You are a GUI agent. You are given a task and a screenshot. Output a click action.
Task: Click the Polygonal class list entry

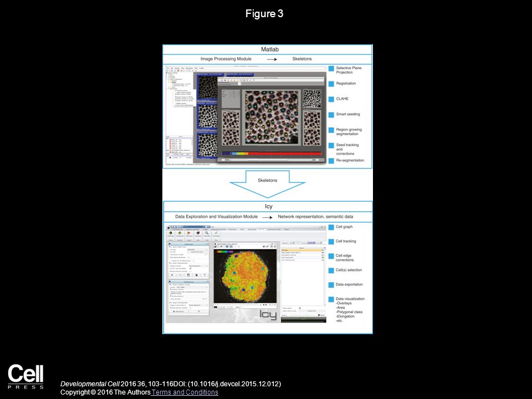(x=349, y=312)
